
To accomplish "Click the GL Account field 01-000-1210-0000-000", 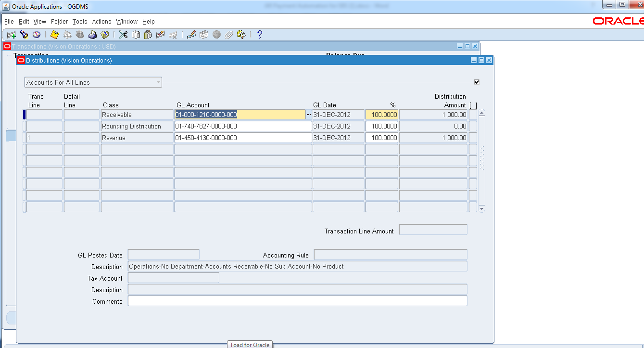I will (240, 115).
